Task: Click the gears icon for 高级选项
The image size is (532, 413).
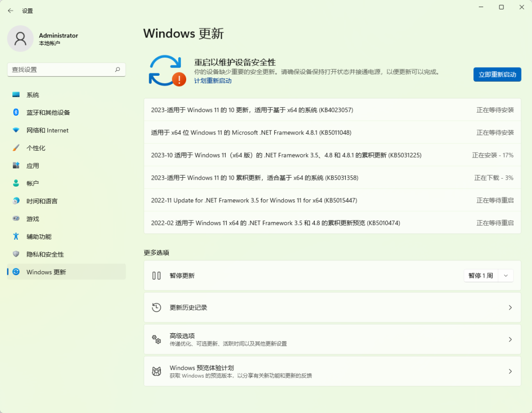Action: point(157,340)
